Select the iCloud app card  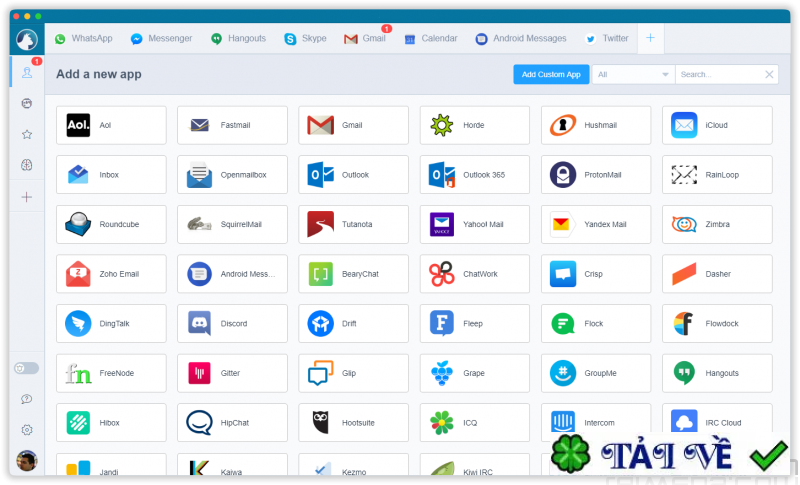(x=717, y=125)
